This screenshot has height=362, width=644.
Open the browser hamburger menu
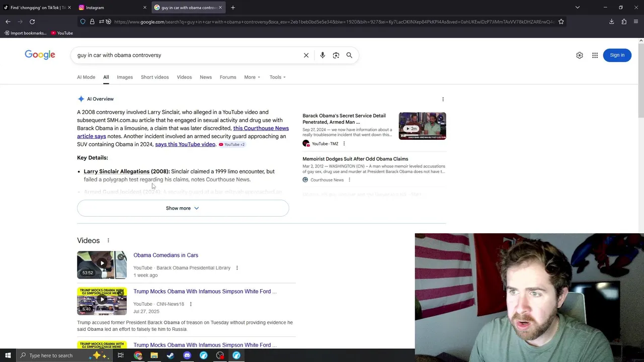point(636,22)
